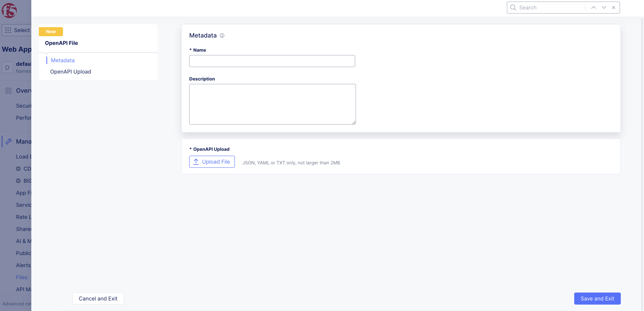644x311 pixels.
Task: Click the search magnifier icon
Action: (513, 8)
